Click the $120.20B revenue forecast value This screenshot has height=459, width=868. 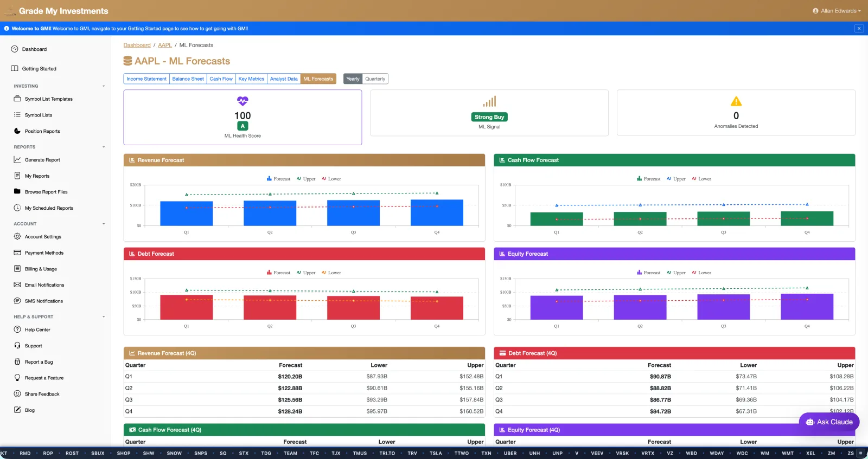(x=290, y=376)
